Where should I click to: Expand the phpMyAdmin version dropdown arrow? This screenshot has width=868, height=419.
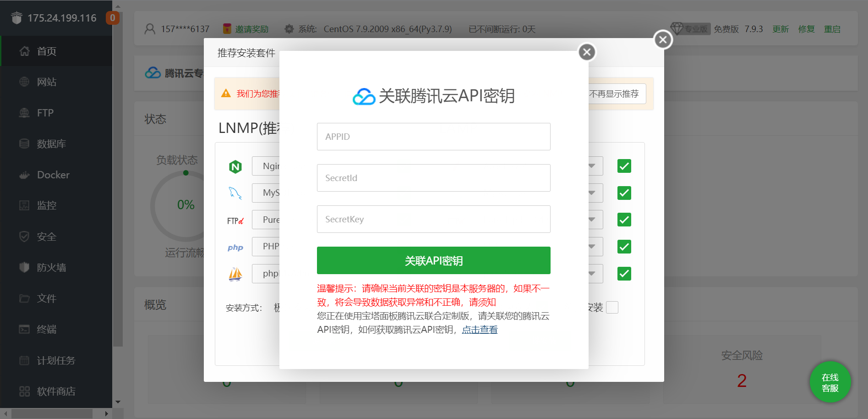[592, 274]
